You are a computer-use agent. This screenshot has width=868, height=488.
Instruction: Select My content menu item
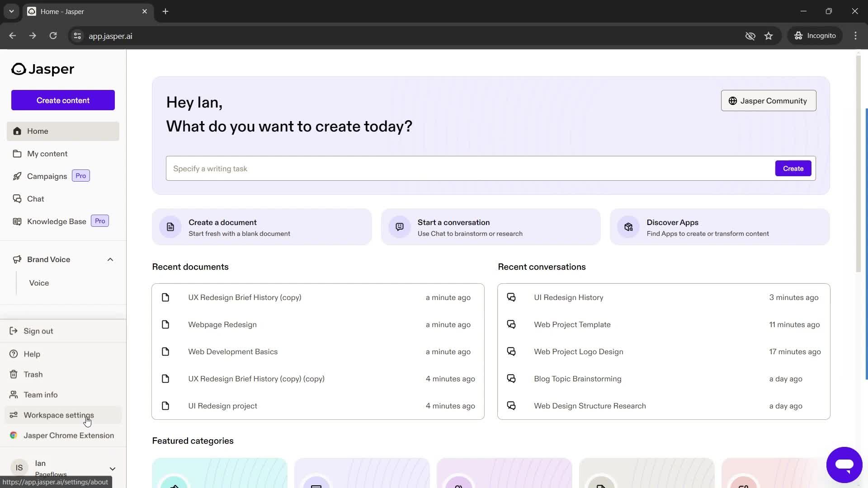coord(47,154)
